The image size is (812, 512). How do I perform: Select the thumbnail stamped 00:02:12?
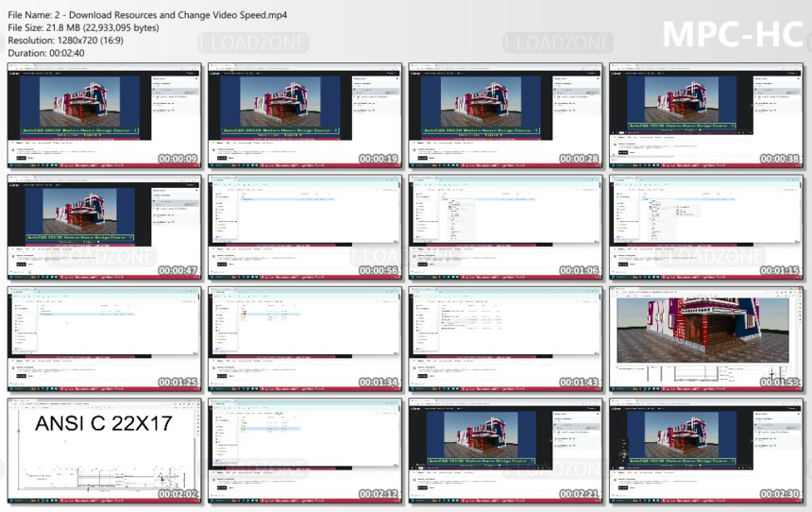pos(305,451)
